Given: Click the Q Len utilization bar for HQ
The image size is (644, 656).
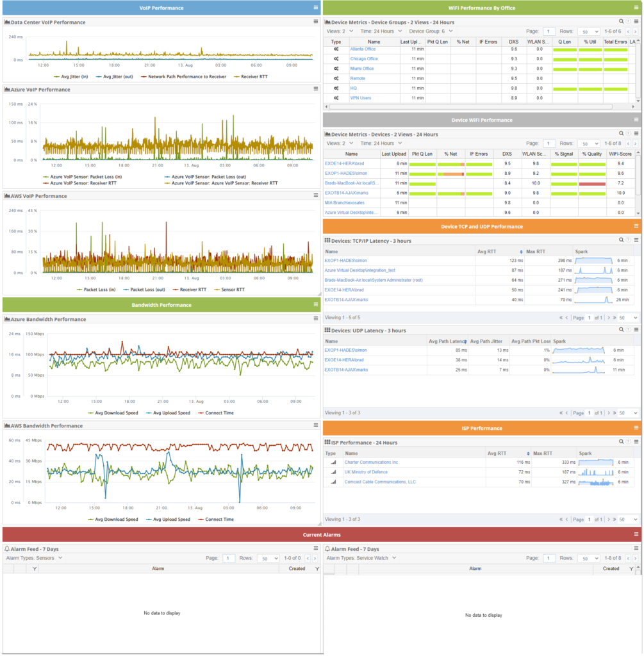Looking at the screenshot, I should point(564,88).
